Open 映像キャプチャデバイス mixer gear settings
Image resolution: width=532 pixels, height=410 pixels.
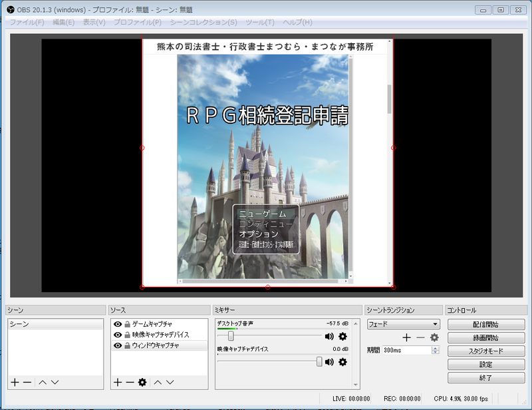[x=342, y=362]
